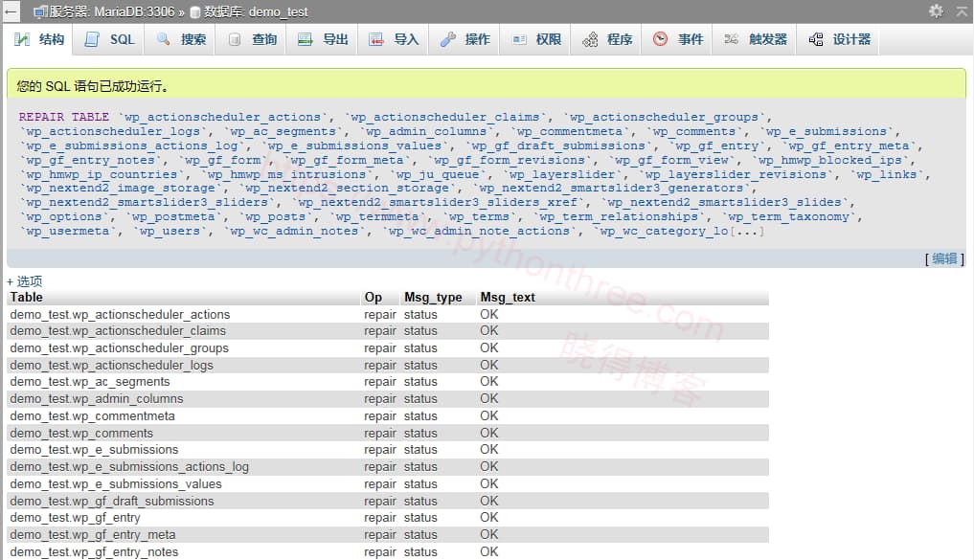Click the Routines (程序) tab icon
The height and width of the screenshot is (560, 974).
[590, 40]
